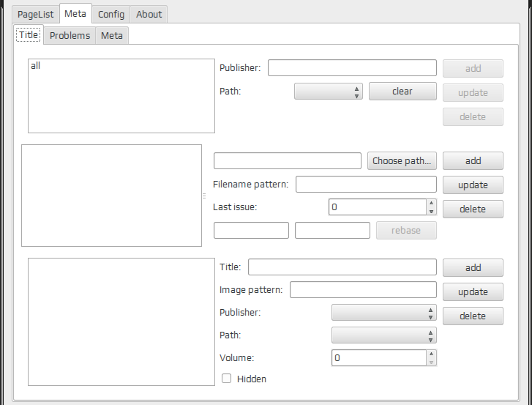The width and height of the screenshot is (532, 405).
Task: Click inside the bottom titles list
Action: pos(121,322)
